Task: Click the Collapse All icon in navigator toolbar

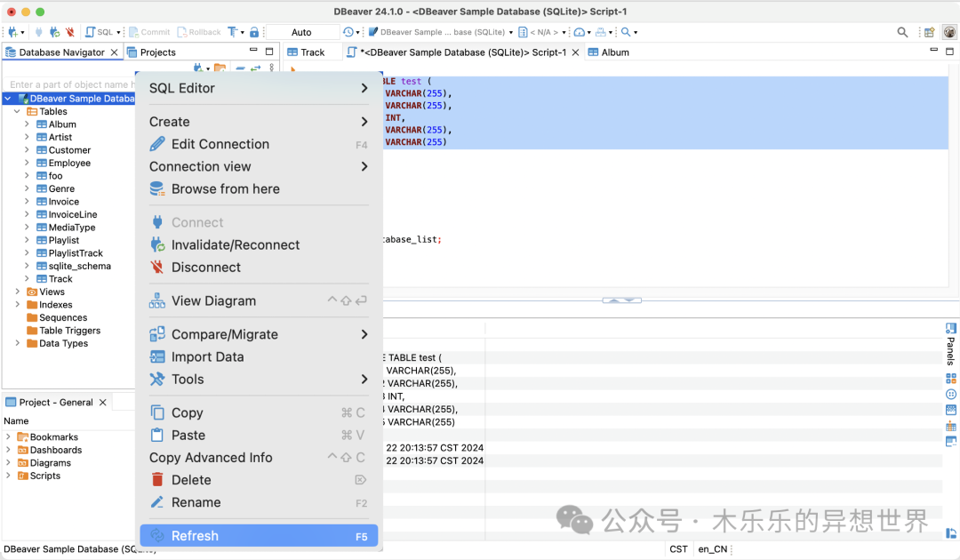Action: (241, 68)
